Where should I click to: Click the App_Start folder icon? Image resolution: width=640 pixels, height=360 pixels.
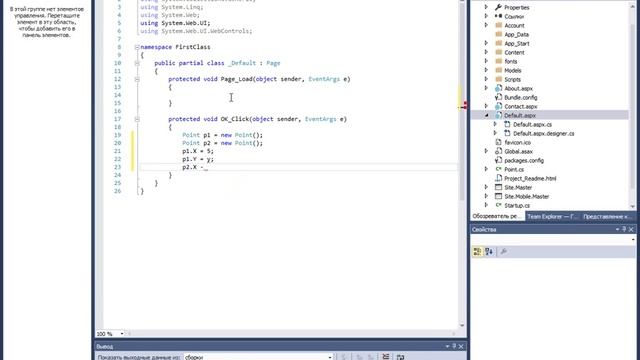498,43
